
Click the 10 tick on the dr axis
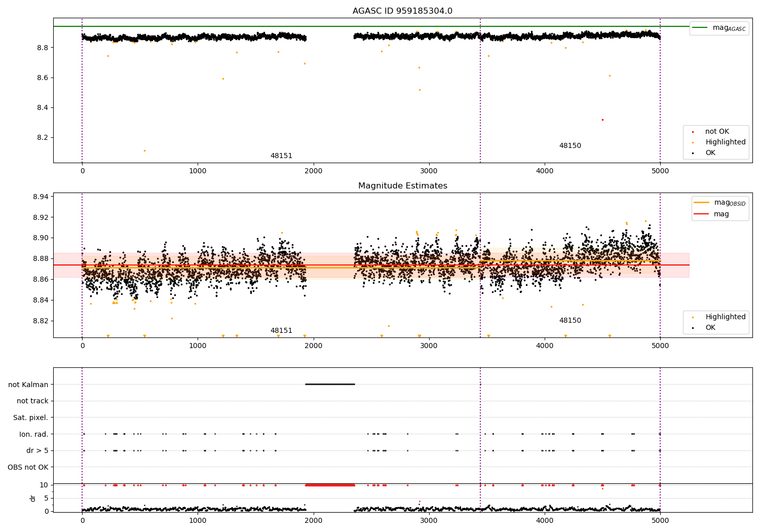tap(44, 485)
